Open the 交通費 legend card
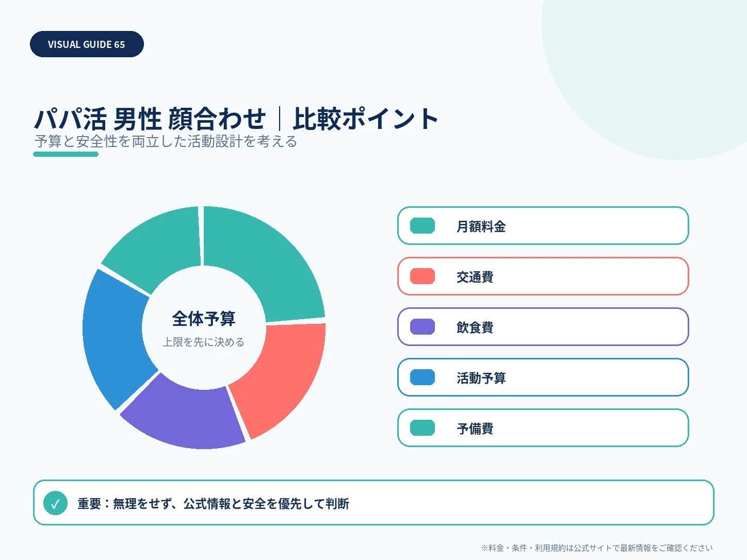Viewport: 747px width, 560px height. tap(543, 276)
